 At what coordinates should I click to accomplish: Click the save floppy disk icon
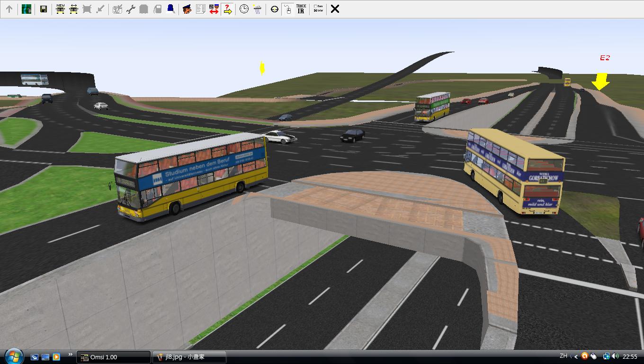(43, 9)
